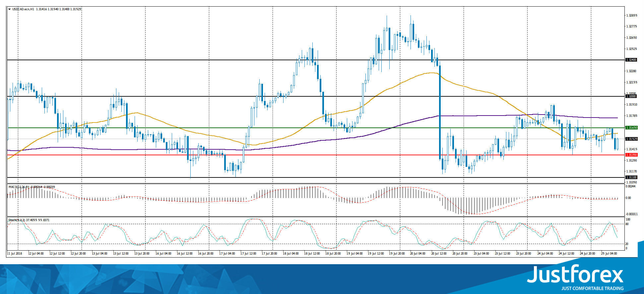This screenshot has width=644, height=294.
Task: Click the 23 Jul 12:00 time label
Action: click(x=503, y=254)
